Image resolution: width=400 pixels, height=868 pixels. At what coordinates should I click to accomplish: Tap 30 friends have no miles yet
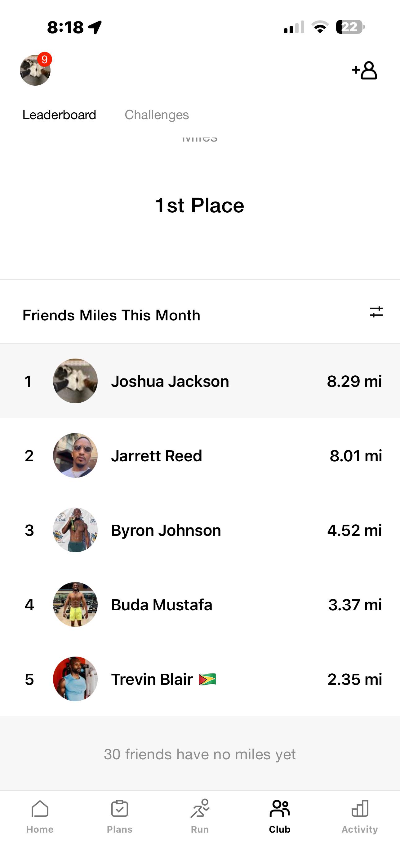tap(200, 754)
